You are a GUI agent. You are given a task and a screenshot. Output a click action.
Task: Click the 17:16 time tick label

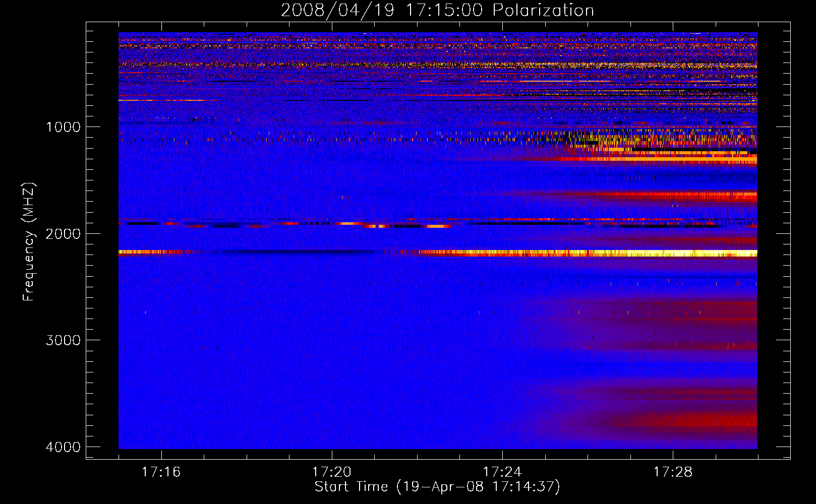[x=161, y=472]
